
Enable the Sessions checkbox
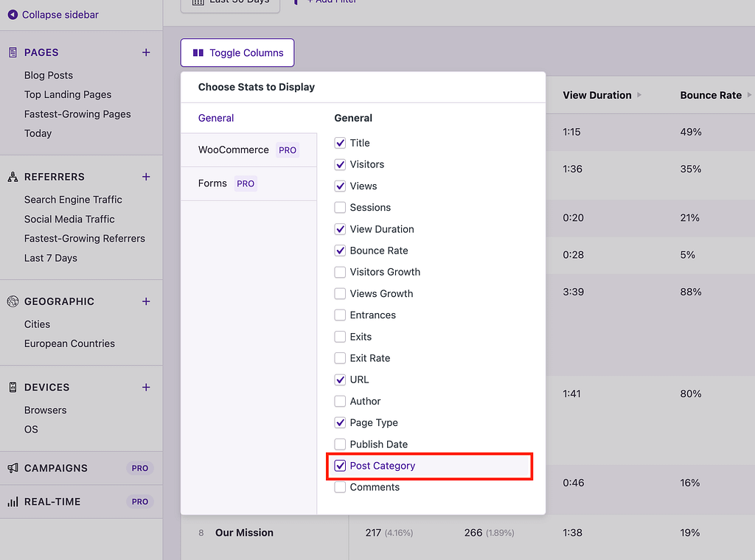click(x=340, y=207)
